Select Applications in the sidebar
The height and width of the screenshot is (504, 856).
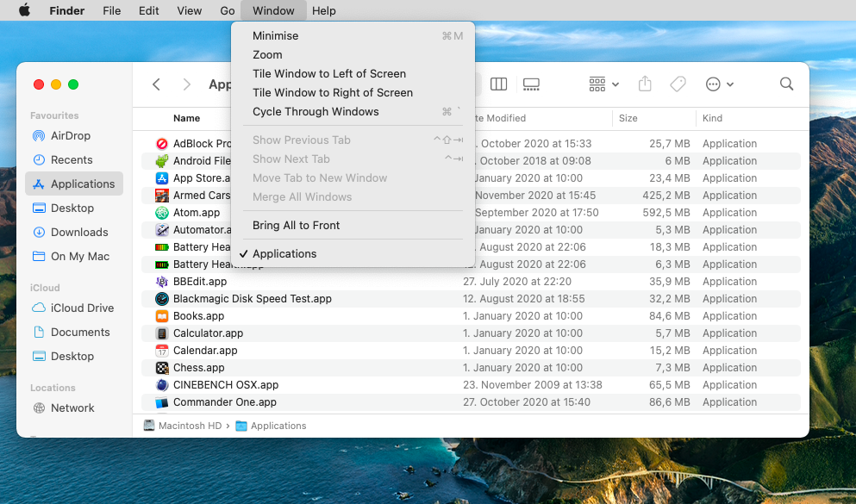tap(73, 184)
